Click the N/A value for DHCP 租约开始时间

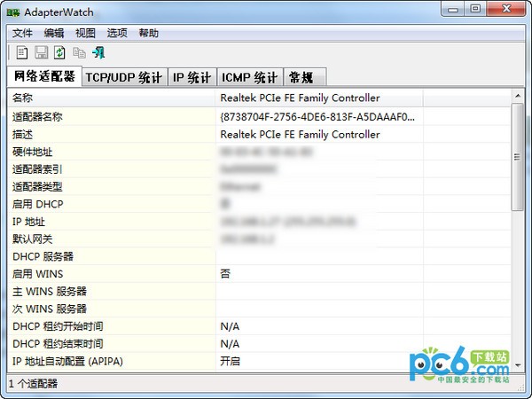pos(230,326)
